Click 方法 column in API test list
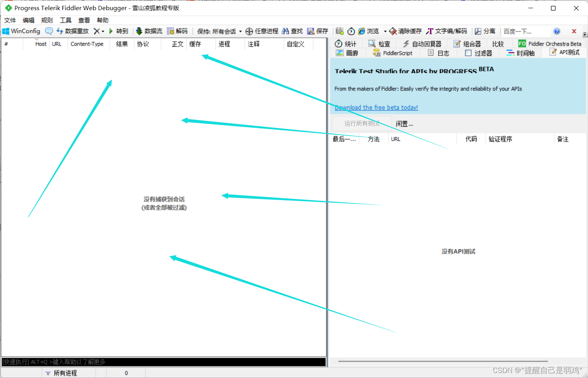The width and height of the screenshot is (588, 378). (x=373, y=139)
